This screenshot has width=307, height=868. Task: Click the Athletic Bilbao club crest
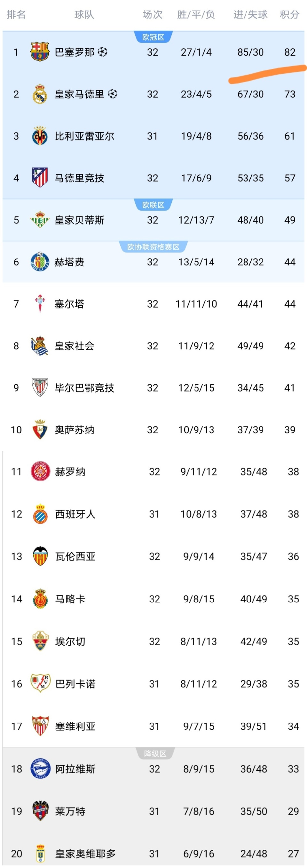tap(40, 388)
